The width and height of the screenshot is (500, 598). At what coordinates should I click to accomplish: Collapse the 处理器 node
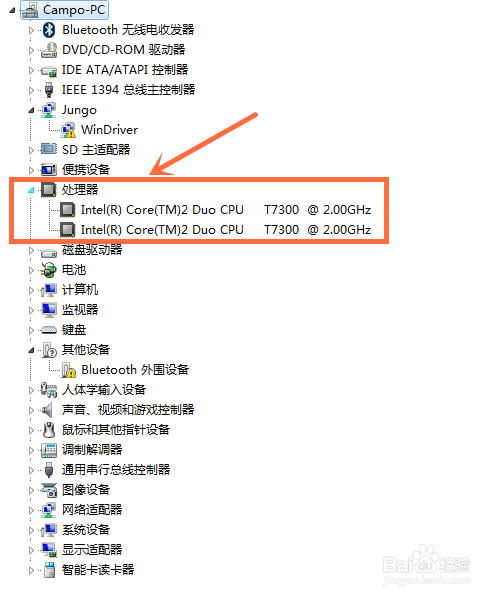pyautogui.click(x=31, y=190)
